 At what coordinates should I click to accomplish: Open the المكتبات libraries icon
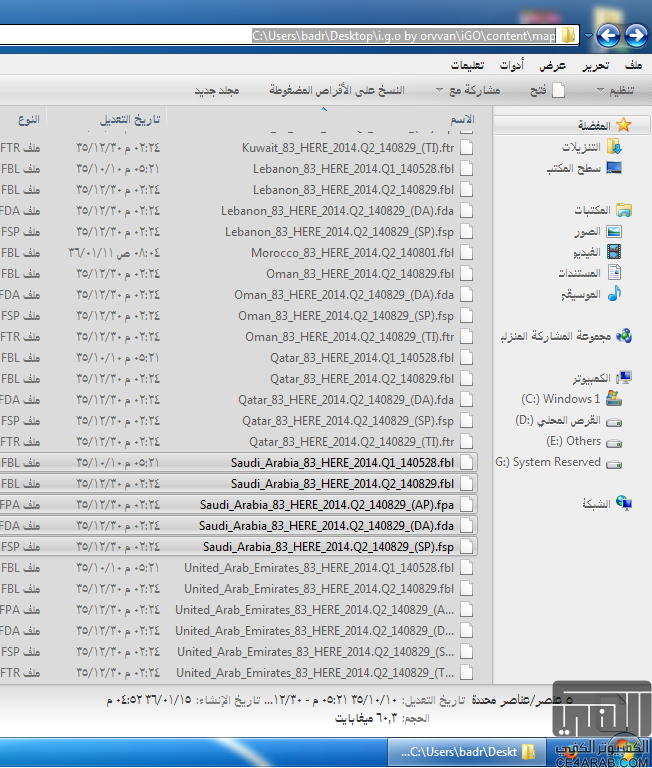click(x=624, y=210)
